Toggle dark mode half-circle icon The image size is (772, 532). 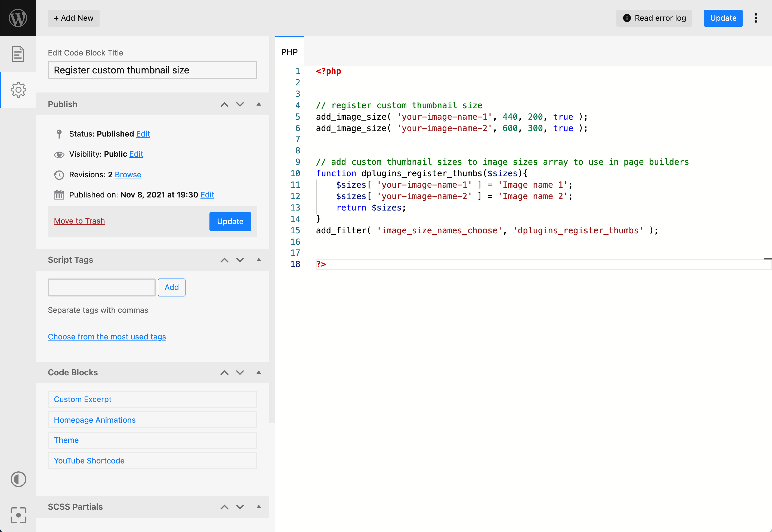pos(18,479)
